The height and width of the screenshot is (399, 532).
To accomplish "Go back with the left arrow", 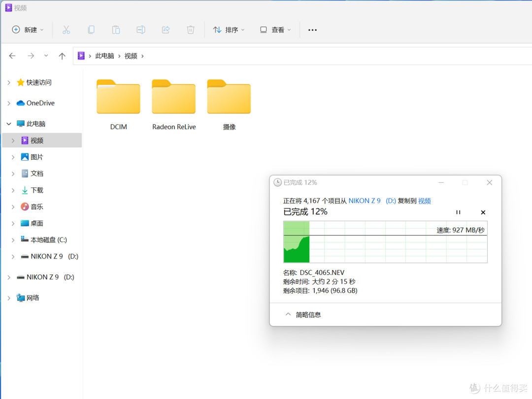I will (x=12, y=56).
